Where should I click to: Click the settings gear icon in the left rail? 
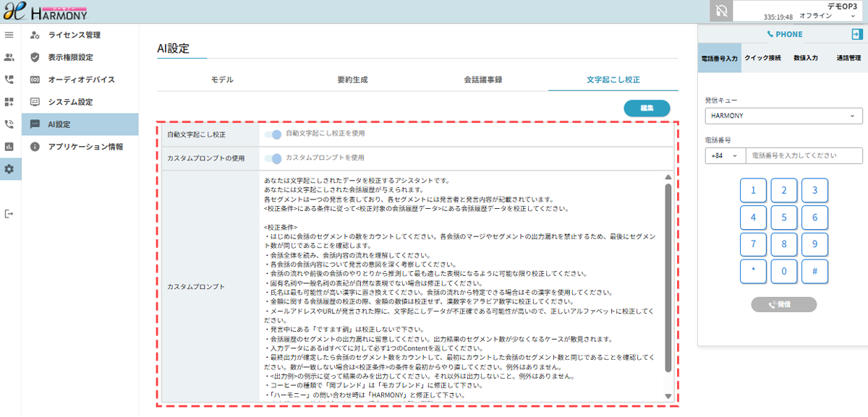9,169
